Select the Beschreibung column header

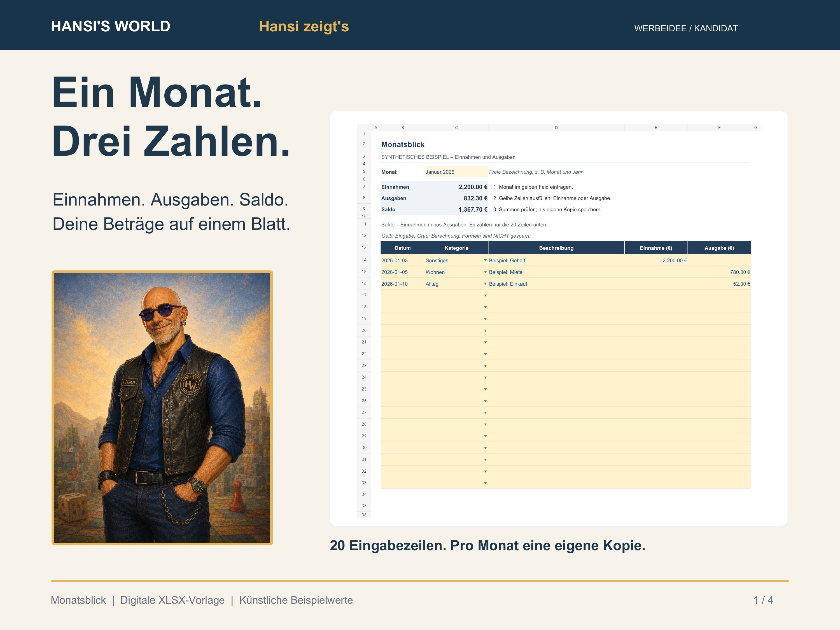coord(556,248)
